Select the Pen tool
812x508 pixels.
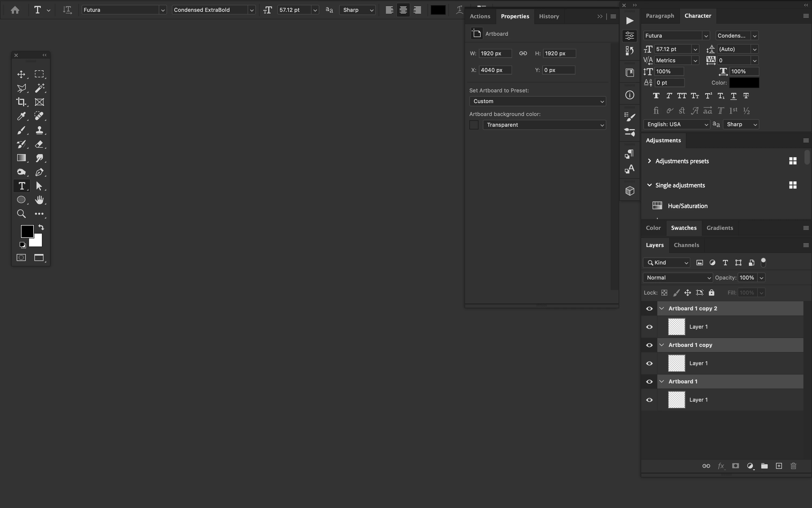tap(39, 172)
